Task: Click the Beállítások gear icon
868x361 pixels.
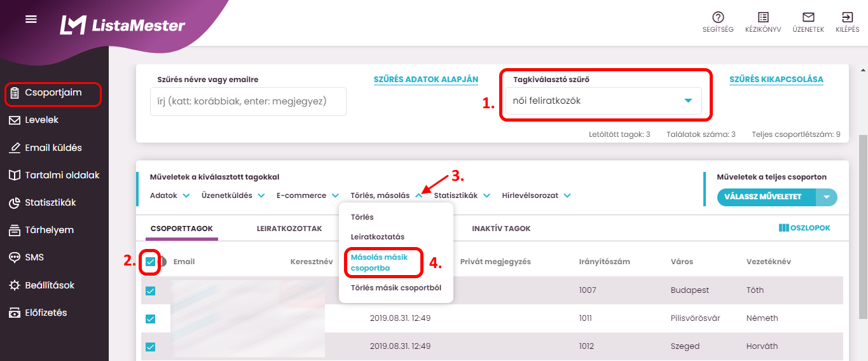Action: point(15,285)
